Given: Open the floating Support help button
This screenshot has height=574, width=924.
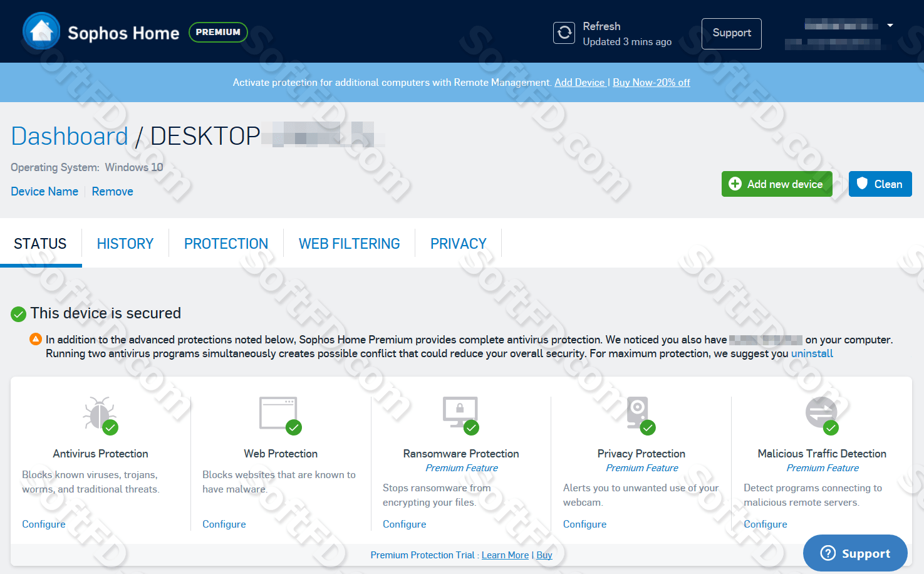Looking at the screenshot, I should (x=855, y=553).
